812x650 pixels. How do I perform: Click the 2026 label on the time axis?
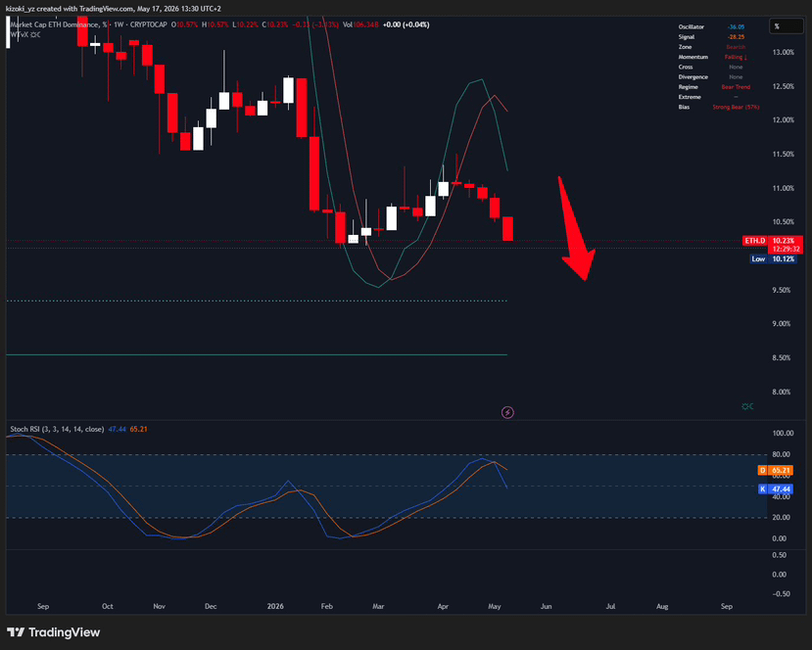pos(275,607)
